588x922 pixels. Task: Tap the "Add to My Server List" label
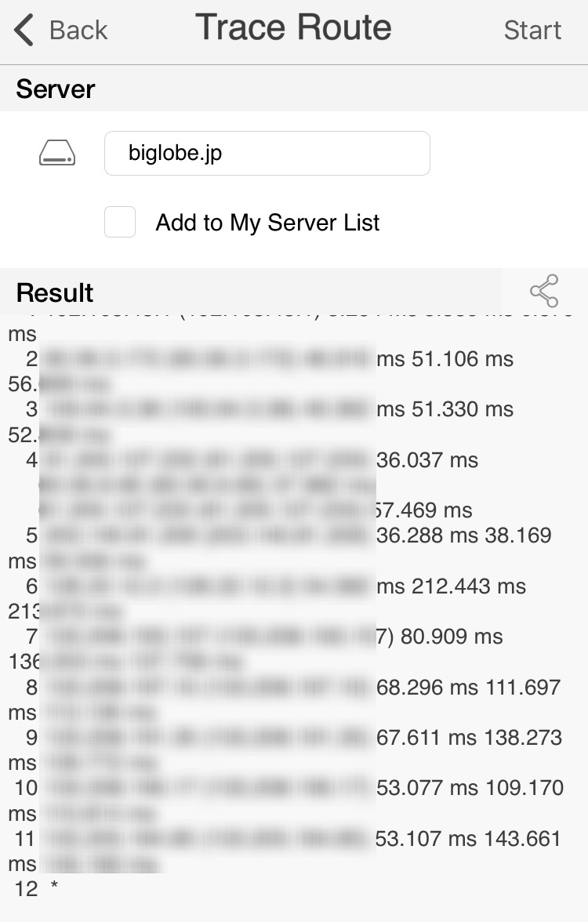coord(267,223)
